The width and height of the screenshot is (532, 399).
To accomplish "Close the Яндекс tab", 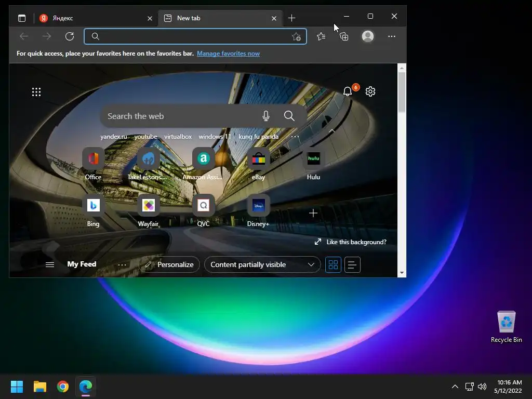I will [x=150, y=18].
